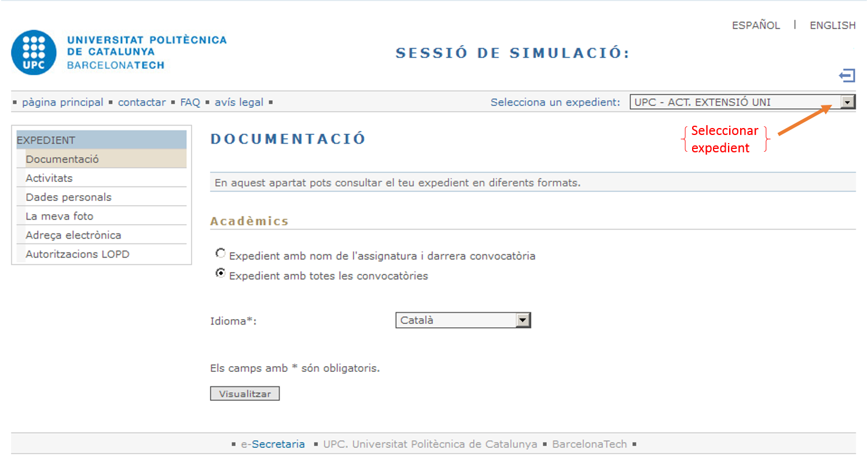Click the SESSIÓ DE SIMULACIÓ title
Screen dimensions: 868x464
[513, 53]
